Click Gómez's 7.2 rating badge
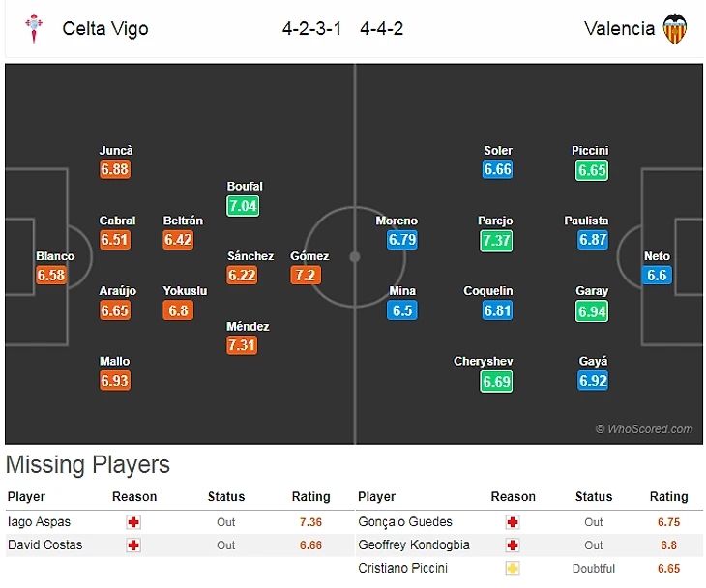The height and width of the screenshot is (588, 706). point(305,276)
